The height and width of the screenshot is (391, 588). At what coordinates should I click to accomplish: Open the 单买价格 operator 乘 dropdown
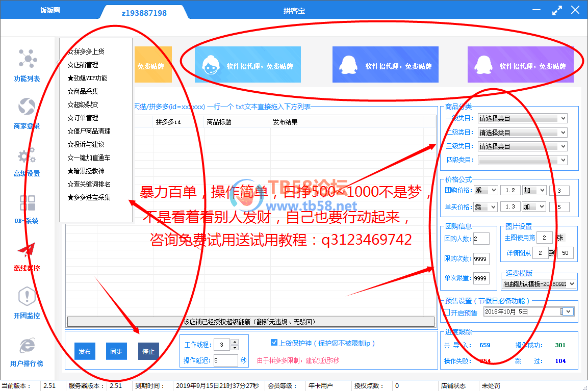(485, 207)
